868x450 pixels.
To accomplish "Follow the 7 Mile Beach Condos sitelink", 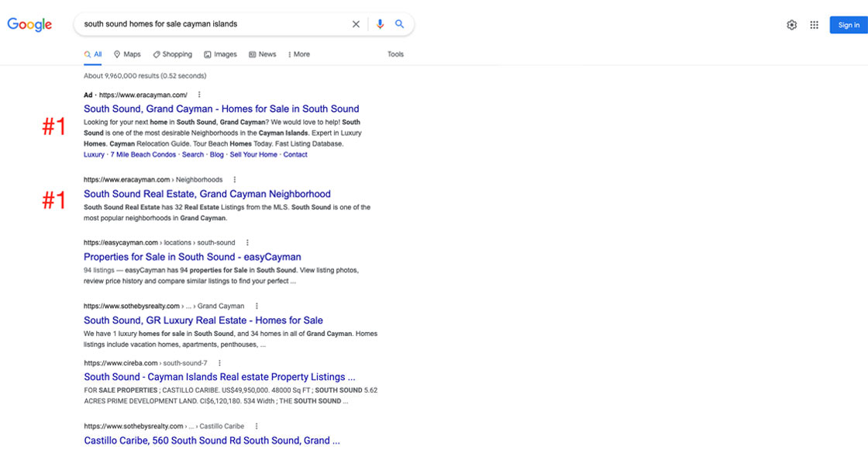I will (143, 154).
